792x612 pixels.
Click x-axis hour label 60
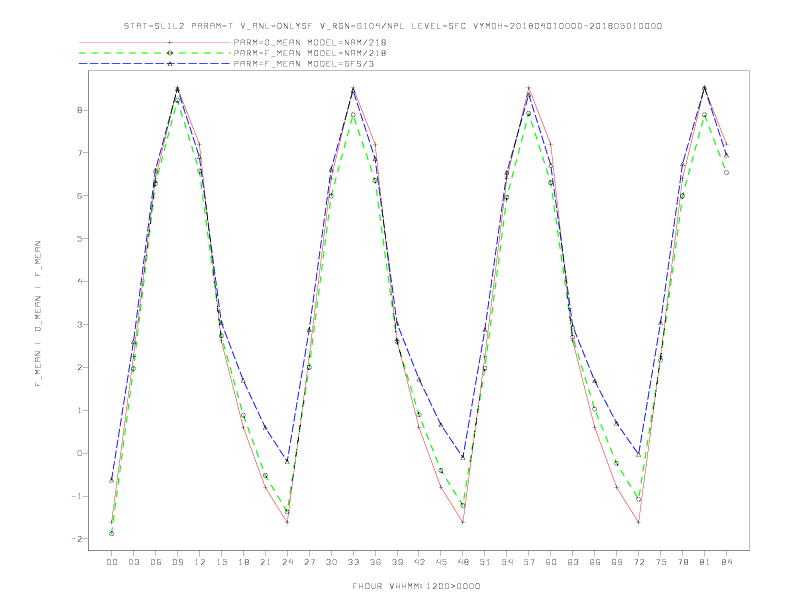(551, 562)
